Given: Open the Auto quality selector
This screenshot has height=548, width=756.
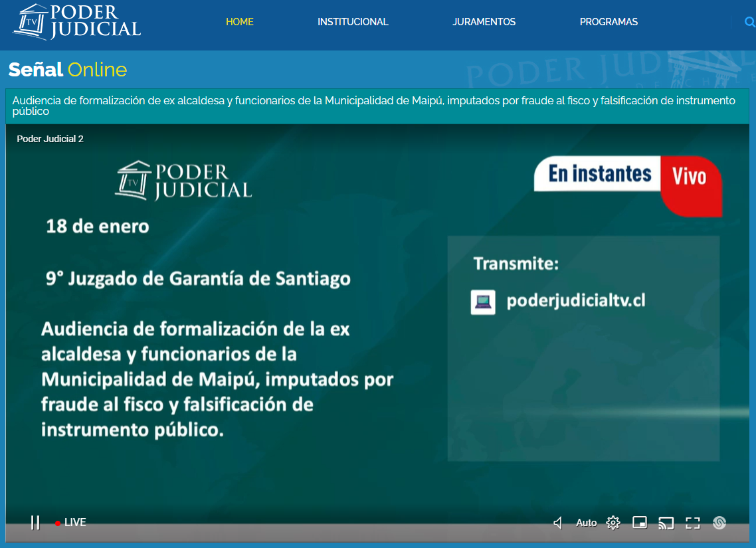Looking at the screenshot, I should [x=586, y=523].
